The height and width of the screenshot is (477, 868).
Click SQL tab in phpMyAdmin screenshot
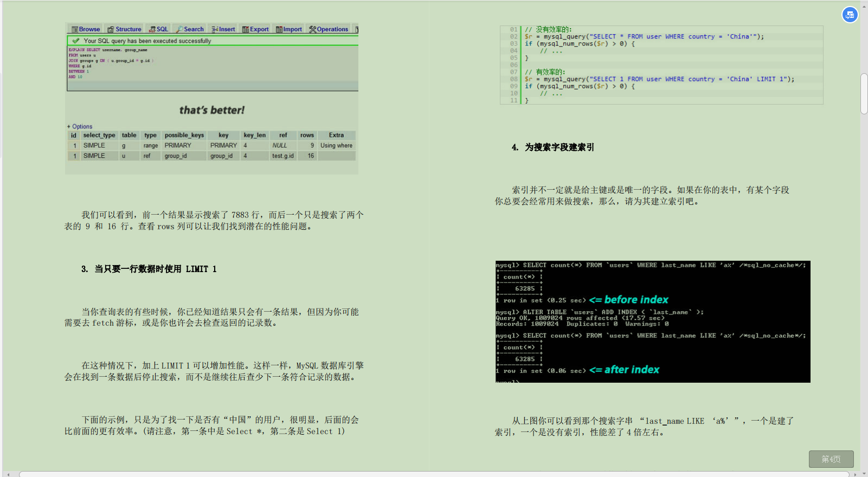pos(159,29)
